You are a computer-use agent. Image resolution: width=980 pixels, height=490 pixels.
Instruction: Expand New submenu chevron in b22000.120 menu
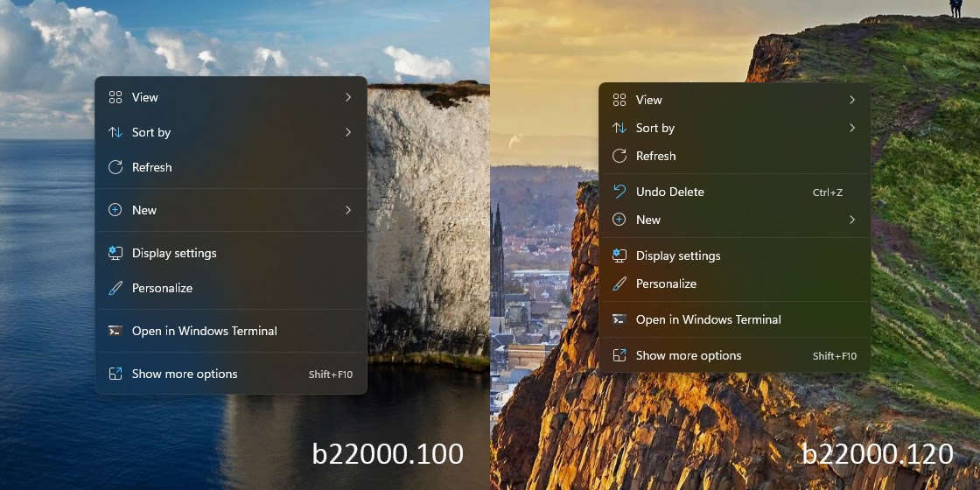click(852, 220)
